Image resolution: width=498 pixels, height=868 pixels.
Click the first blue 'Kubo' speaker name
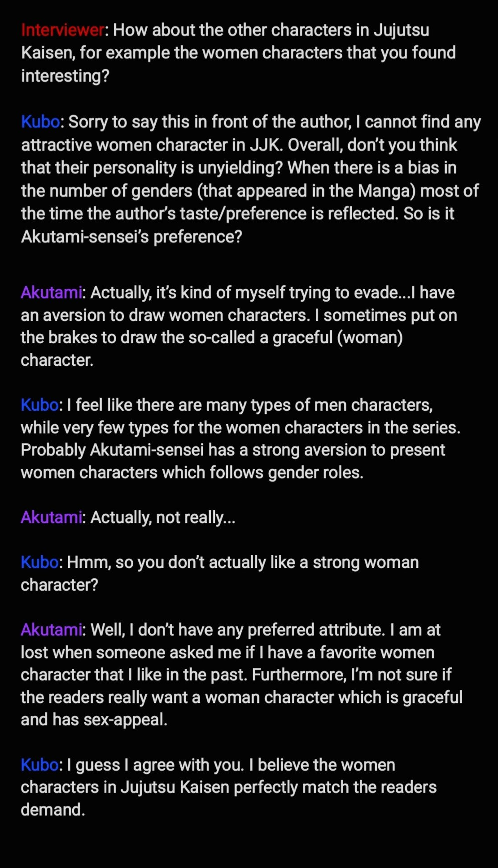click(x=40, y=122)
